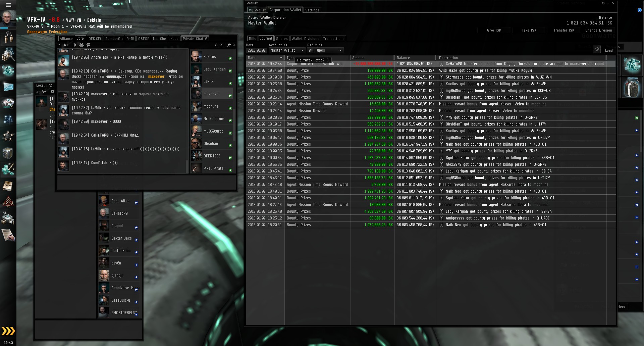Click the blue info icon at top right

639,10
